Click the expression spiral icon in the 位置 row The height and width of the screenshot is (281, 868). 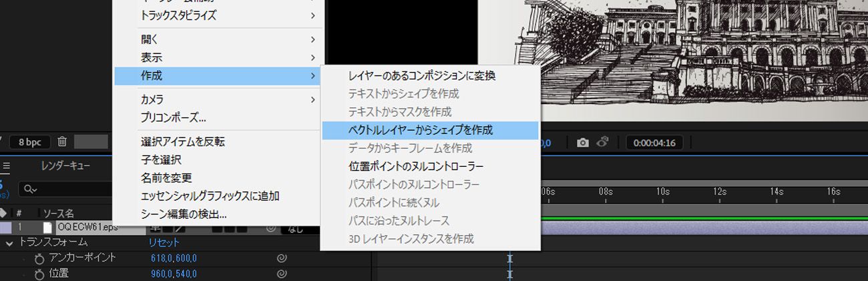click(x=282, y=274)
